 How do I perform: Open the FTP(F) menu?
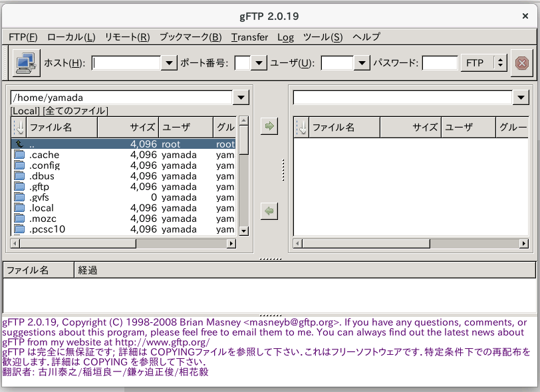[23, 37]
